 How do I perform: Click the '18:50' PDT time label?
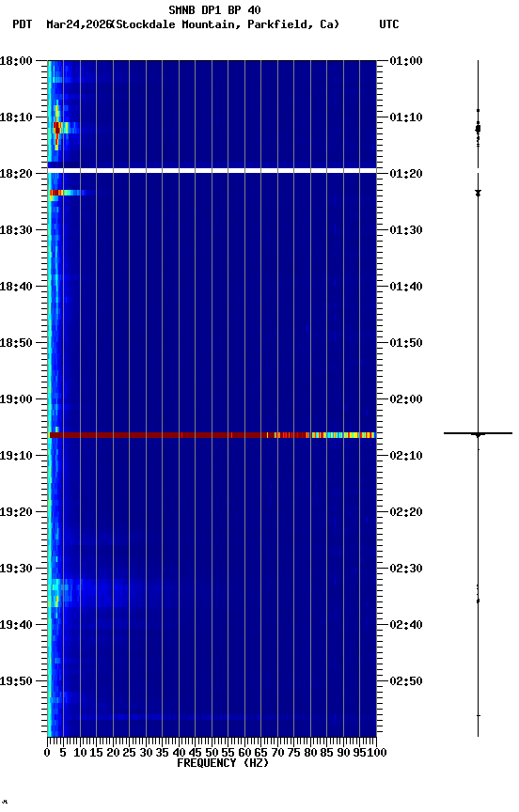pos(16,343)
